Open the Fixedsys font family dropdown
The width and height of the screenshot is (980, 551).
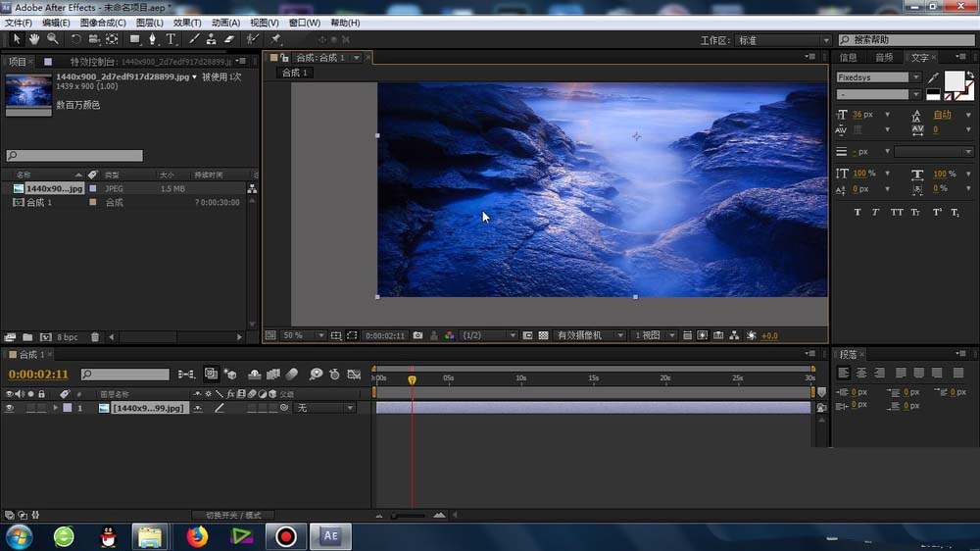coord(878,77)
